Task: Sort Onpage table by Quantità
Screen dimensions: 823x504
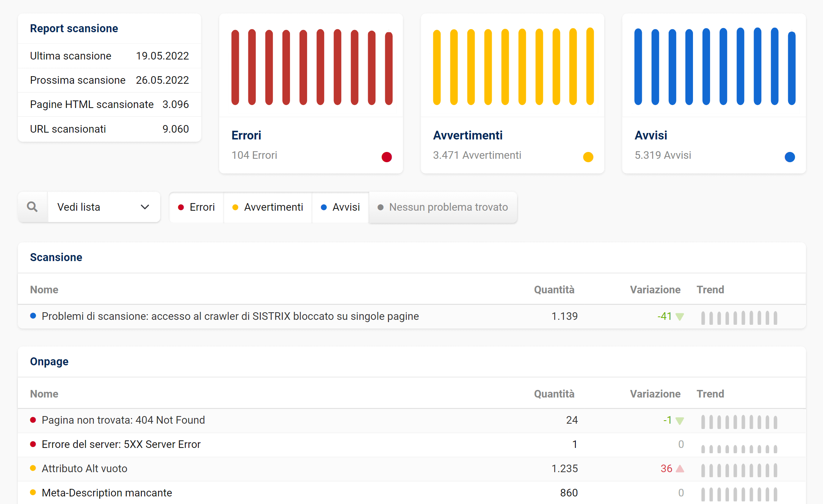Action: coord(554,394)
